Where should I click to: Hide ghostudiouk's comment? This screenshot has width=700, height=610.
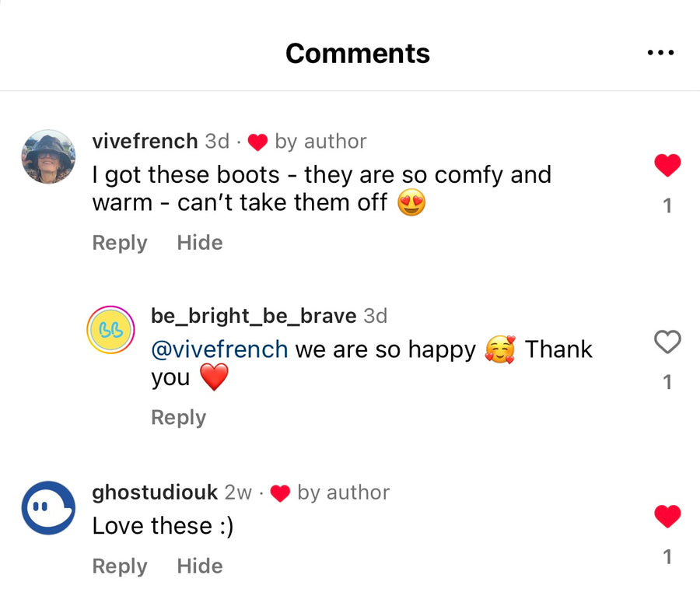click(200, 566)
